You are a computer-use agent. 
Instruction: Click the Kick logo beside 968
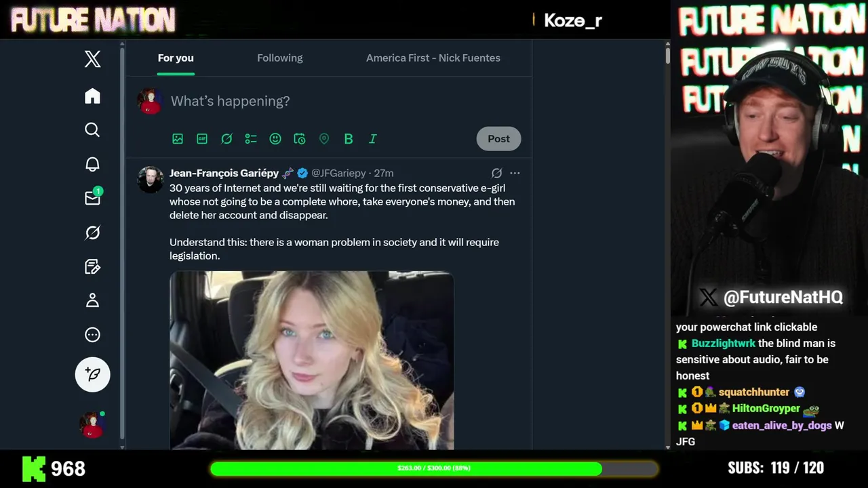click(34, 469)
